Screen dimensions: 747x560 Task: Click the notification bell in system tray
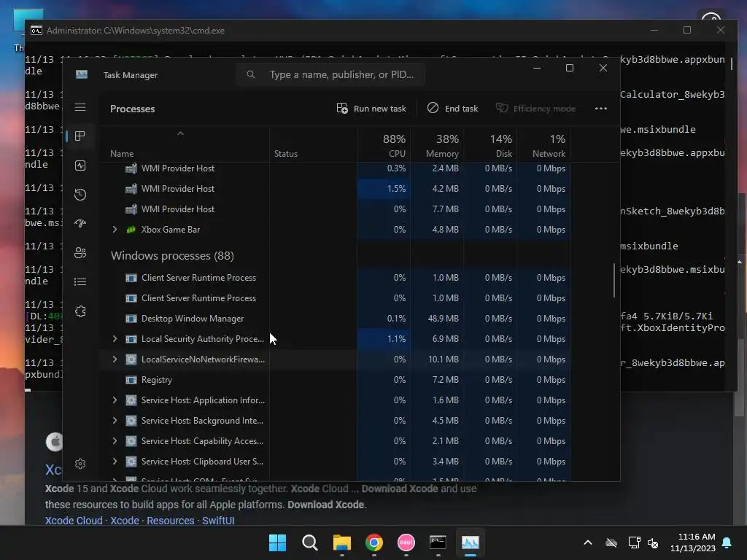tap(727, 542)
